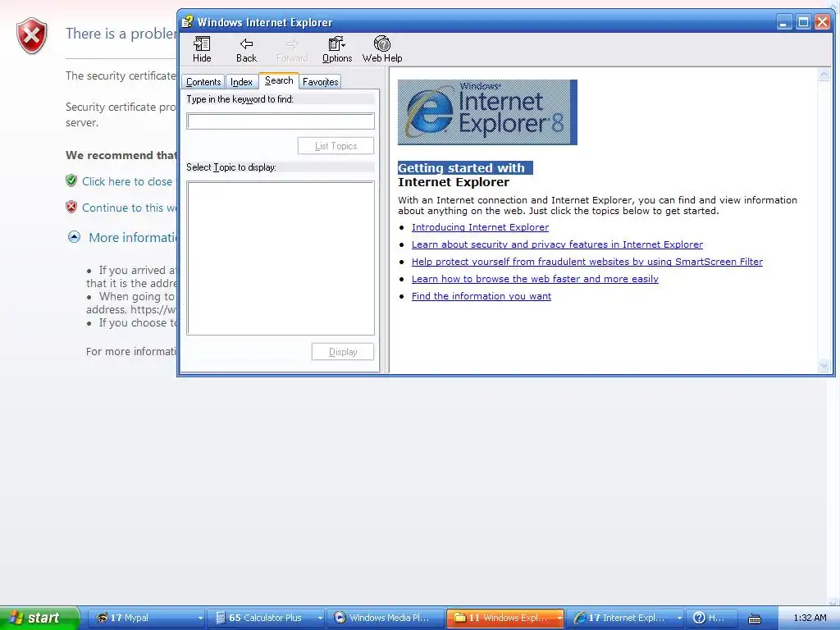Open the Windows Start menu

39,618
